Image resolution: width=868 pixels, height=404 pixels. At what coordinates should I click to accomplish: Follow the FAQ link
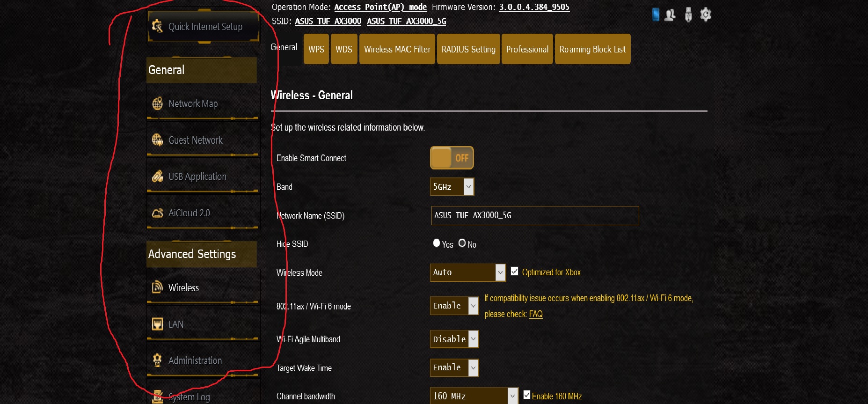536,314
